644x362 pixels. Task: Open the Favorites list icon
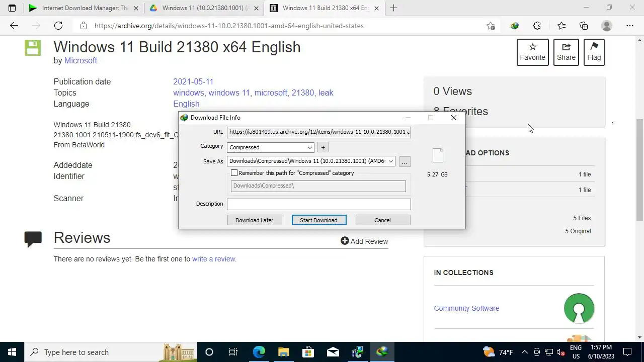(x=561, y=26)
